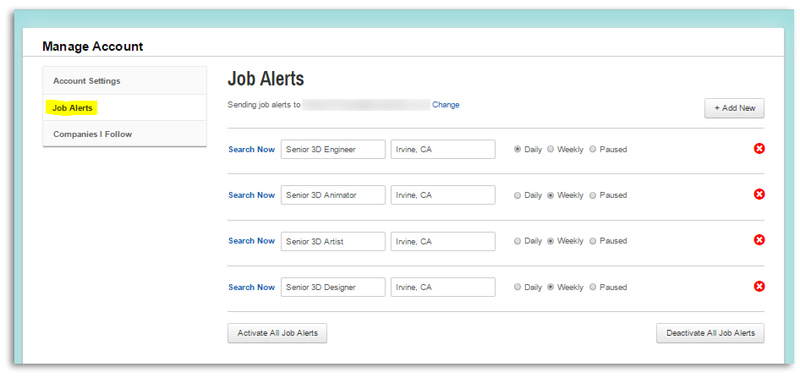
Task: Search Now for Senior 3D Engineer
Action: tap(252, 149)
